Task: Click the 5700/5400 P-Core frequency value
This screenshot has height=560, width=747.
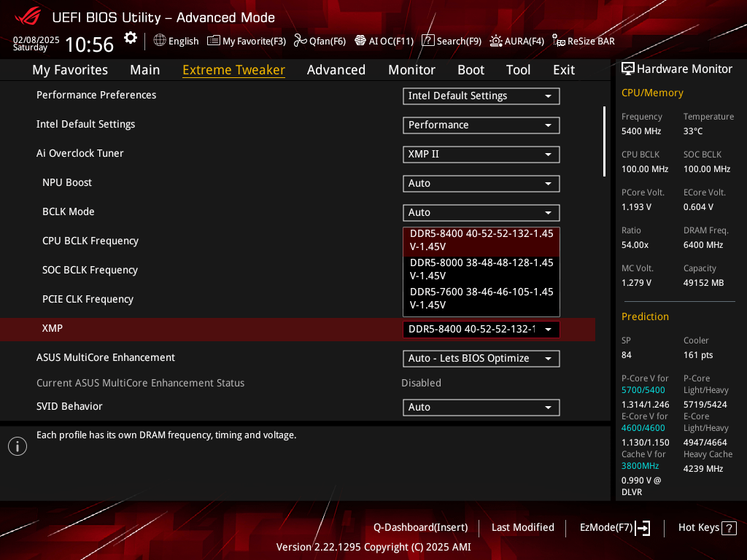Action: [x=643, y=390]
